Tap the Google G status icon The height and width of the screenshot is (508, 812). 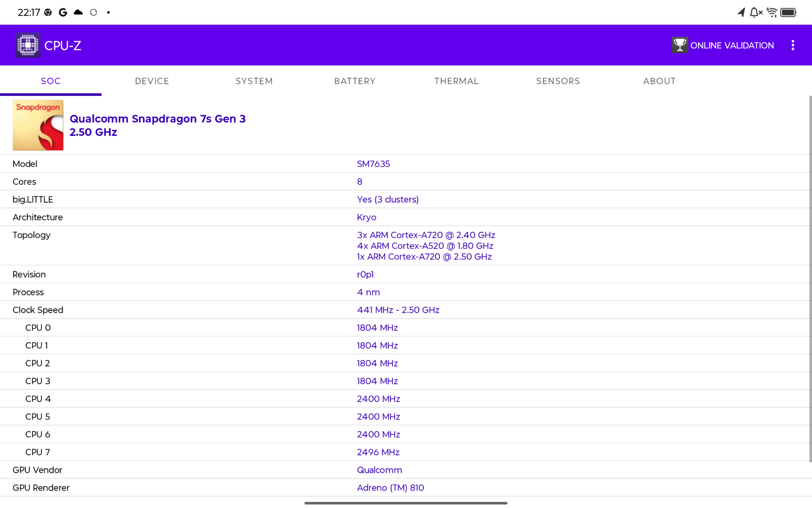[63, 12]
